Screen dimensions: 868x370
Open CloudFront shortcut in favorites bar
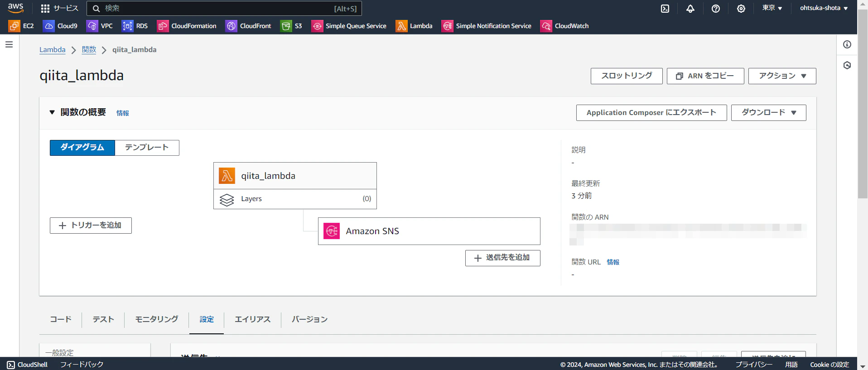tap(249, 26)
